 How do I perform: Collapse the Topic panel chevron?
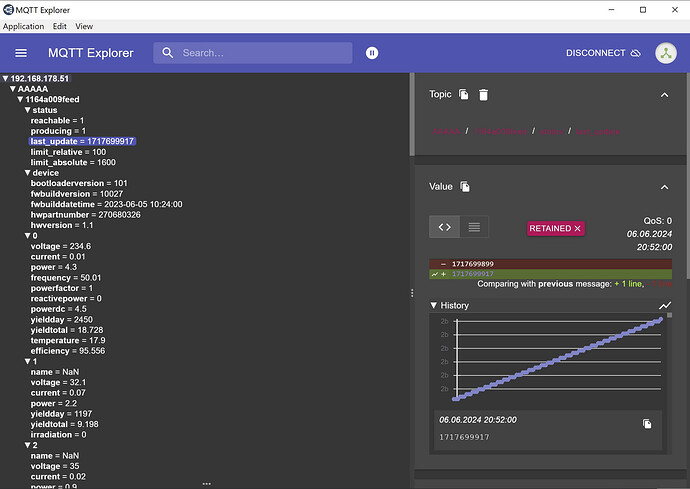click(664, 95)
